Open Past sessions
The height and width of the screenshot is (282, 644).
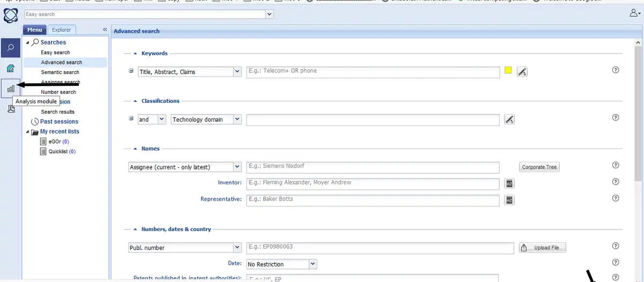coord(59,122)
